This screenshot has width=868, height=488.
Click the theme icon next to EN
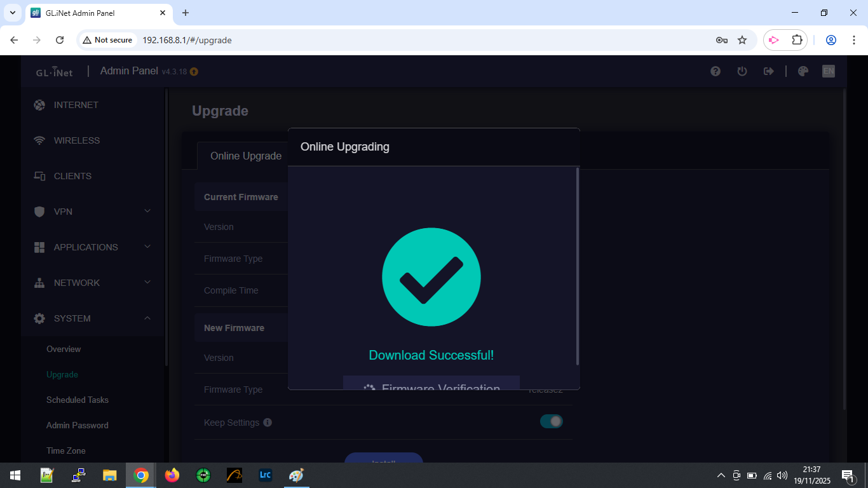pyautogui.click(x=803, y=71)
